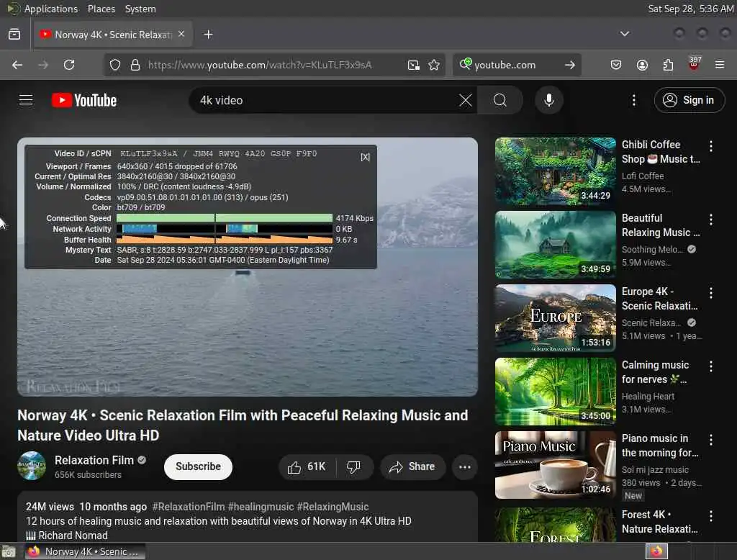Open tracking protection shield icon
This screenshot has height=560, width=737.
click(x=115, y=65)
